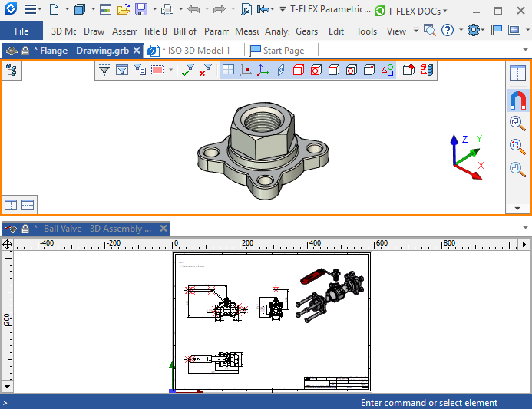Open Help question mark icon
This screenshot has width=532, height=409.
[x=448, y=30]
